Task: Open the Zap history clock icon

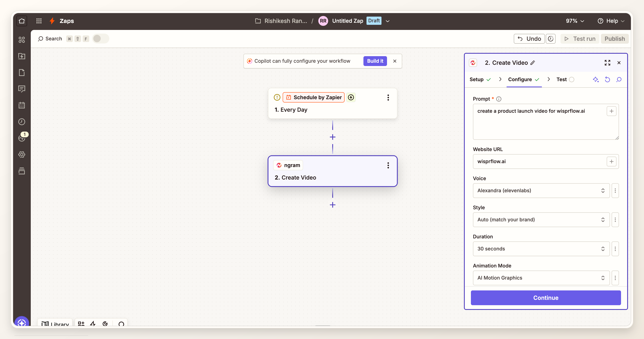Action: pos(22,122)
